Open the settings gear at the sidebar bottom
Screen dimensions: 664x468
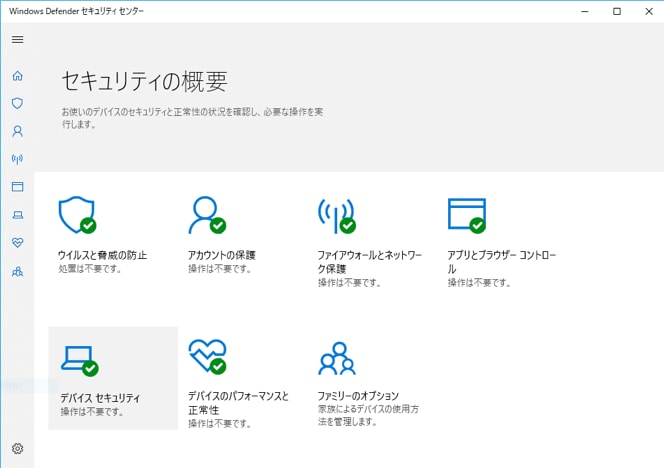17,449
